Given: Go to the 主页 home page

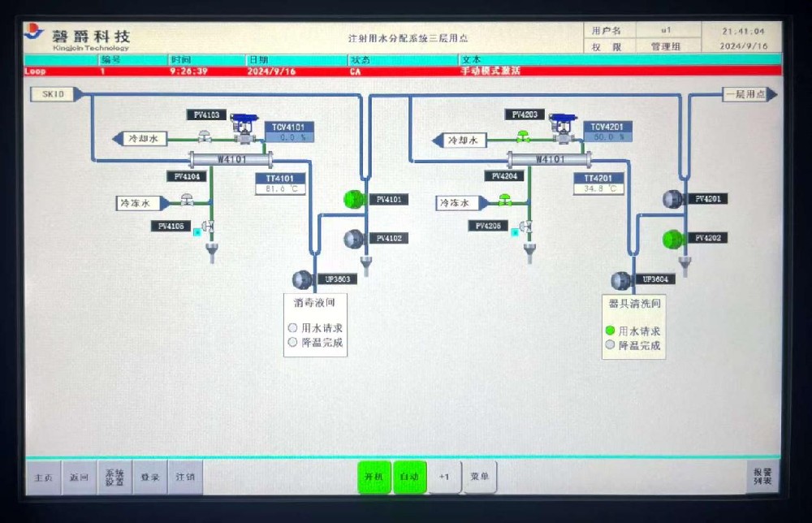Looking at the screenshot, I should click(x=43, y=478).
